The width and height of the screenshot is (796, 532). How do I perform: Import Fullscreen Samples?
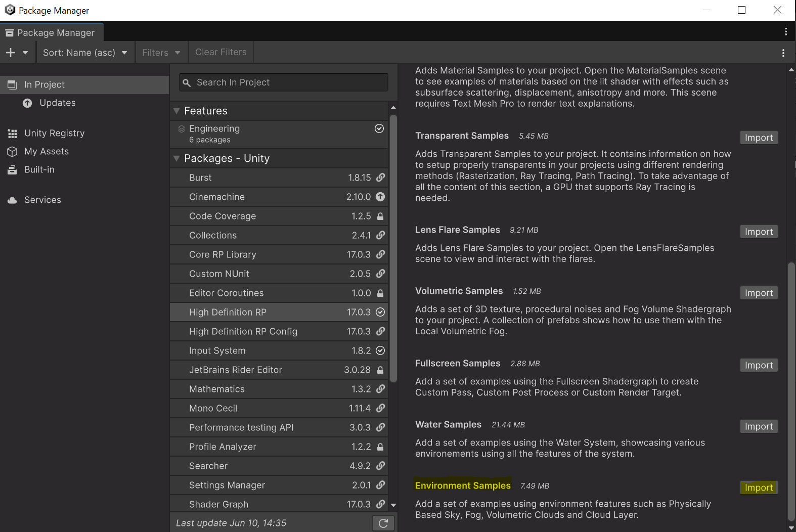pyautogui.click(x=759, y=365)
